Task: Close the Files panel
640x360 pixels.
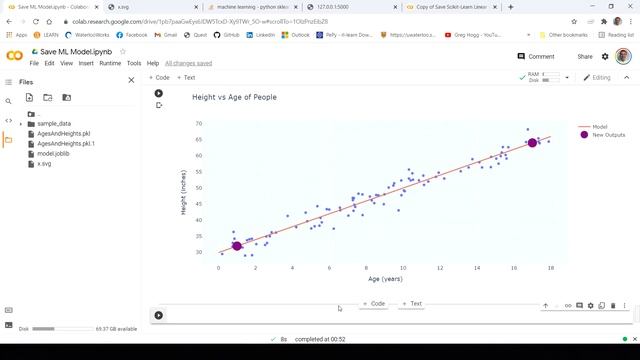Action: coord(131,80)
